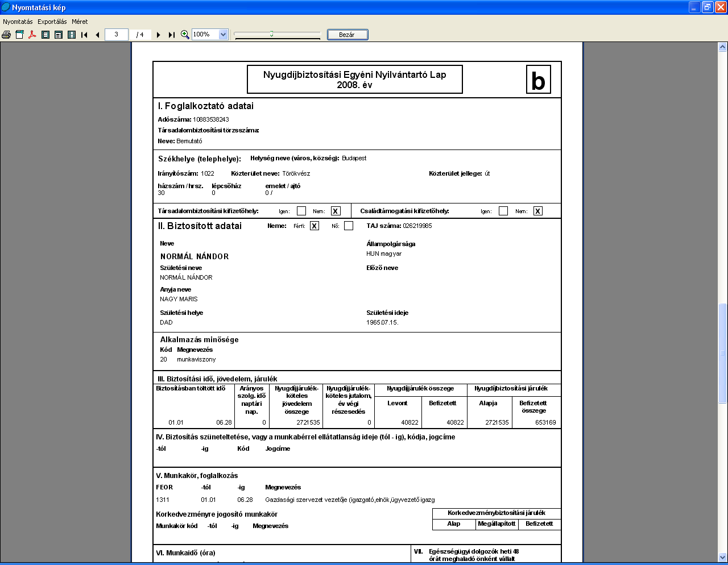The height and width of the screenshot is (565, 728).
Task: Click vertical scrollbar up arrow
Action: (723, 48)
